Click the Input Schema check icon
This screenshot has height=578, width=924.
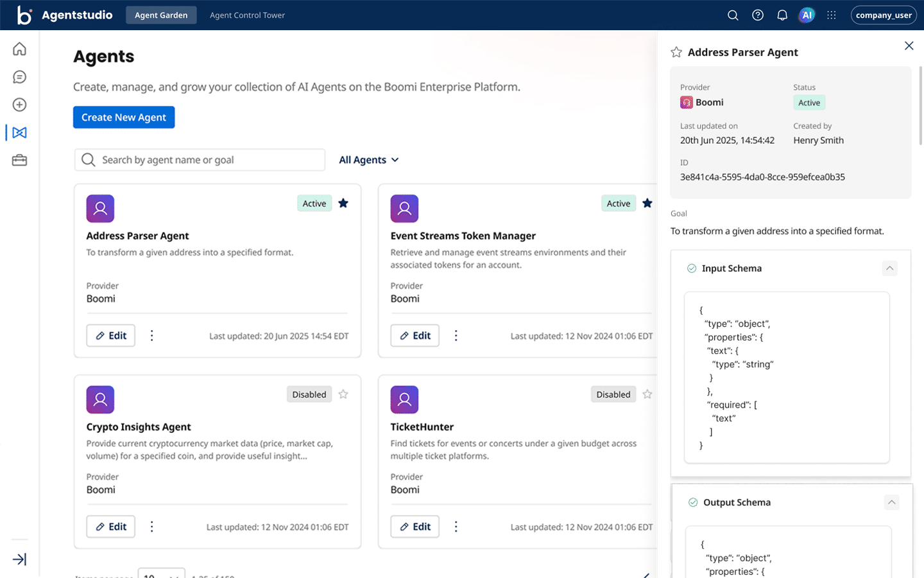tap(692, 268)
